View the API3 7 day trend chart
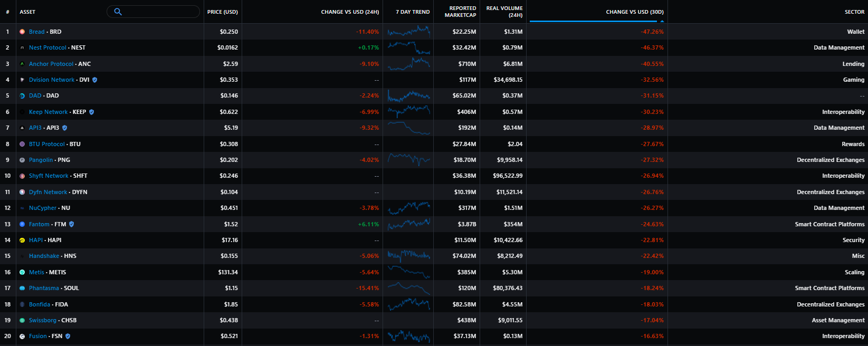 [409, 128]
